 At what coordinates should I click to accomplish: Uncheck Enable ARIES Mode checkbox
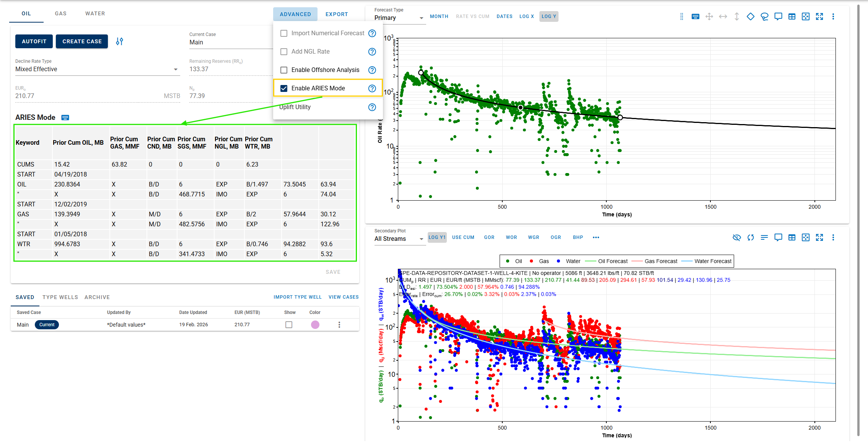[x=284, y=88]
